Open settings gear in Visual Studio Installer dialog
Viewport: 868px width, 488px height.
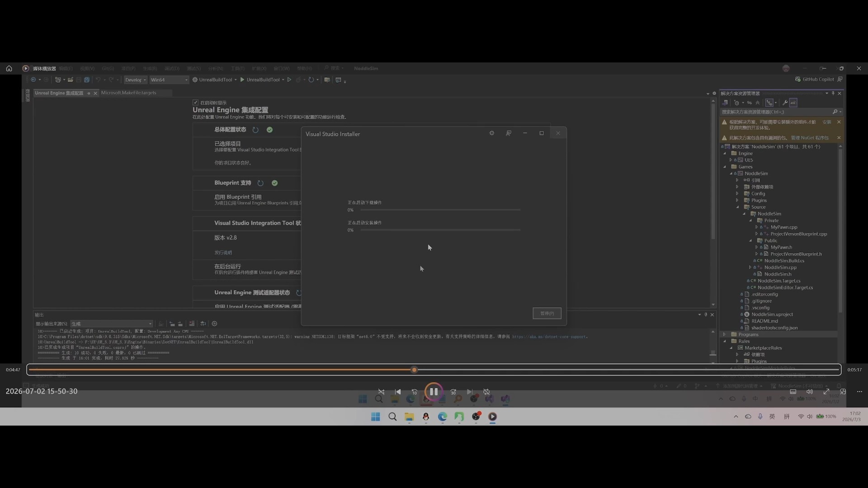click(x=492, y=133)
